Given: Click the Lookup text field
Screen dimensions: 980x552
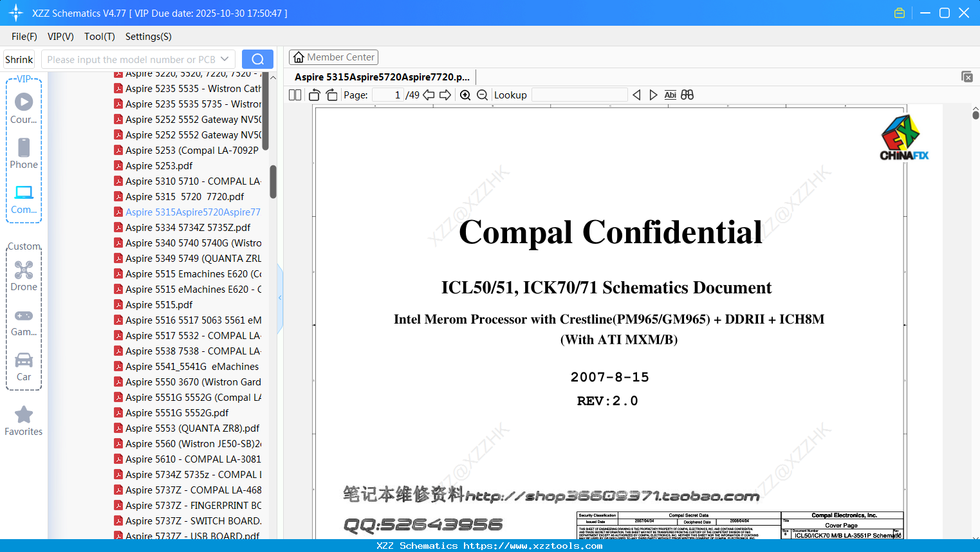Looking at the screenshot, I should [x=580, y=95].
